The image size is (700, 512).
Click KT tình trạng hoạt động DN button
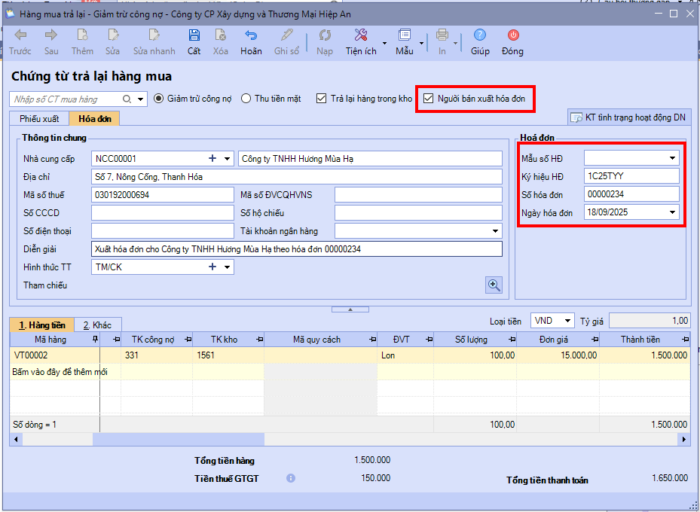pyautogui.click(x=628, y=117)
